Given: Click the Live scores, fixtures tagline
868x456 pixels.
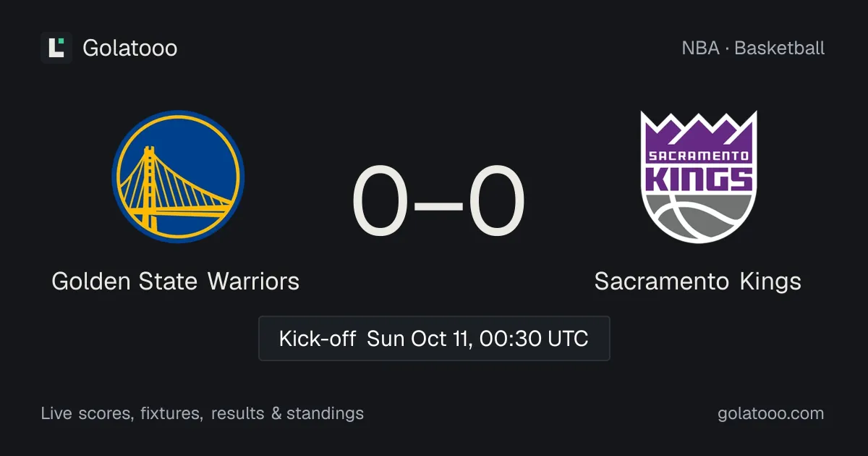Looking at the screenshot, I should 122,414.
